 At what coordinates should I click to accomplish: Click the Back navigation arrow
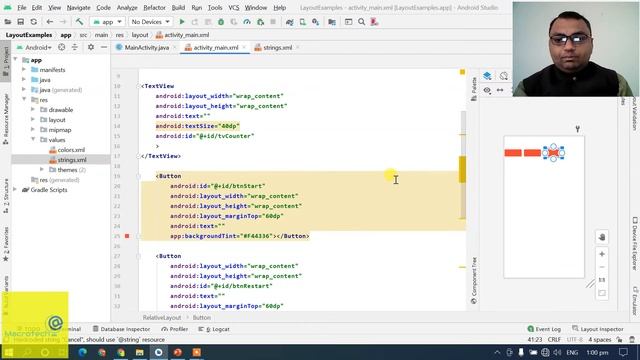[x=50, y=22]
